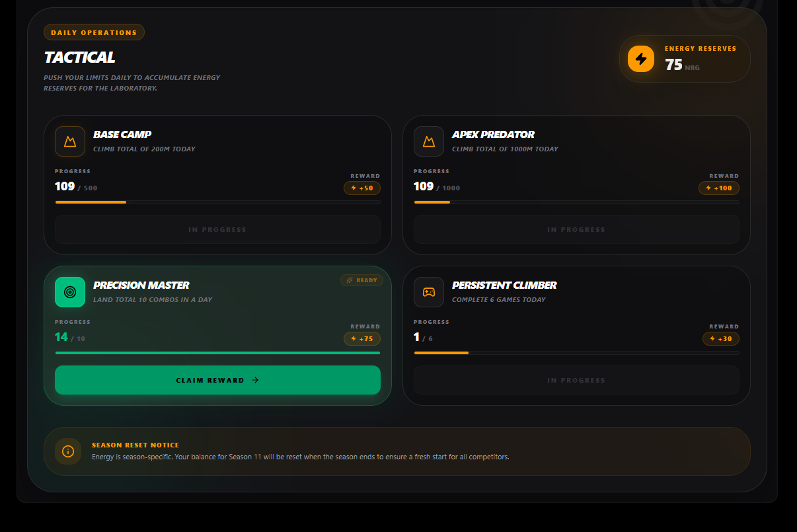797x532 pixels.
Task: Click the Apex Predator progress bar
Action: (x=576, y=202)
